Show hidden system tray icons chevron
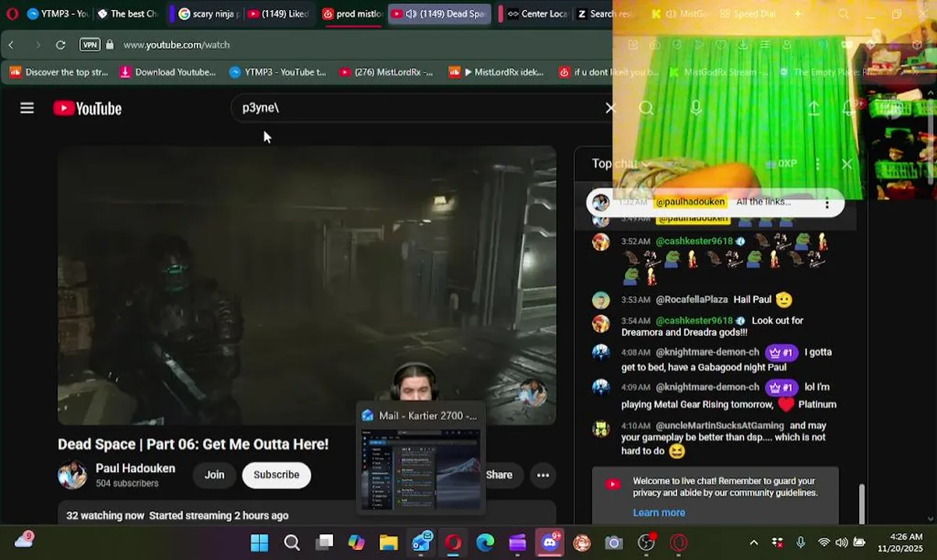The image size is (937, 560). (753, 542)
